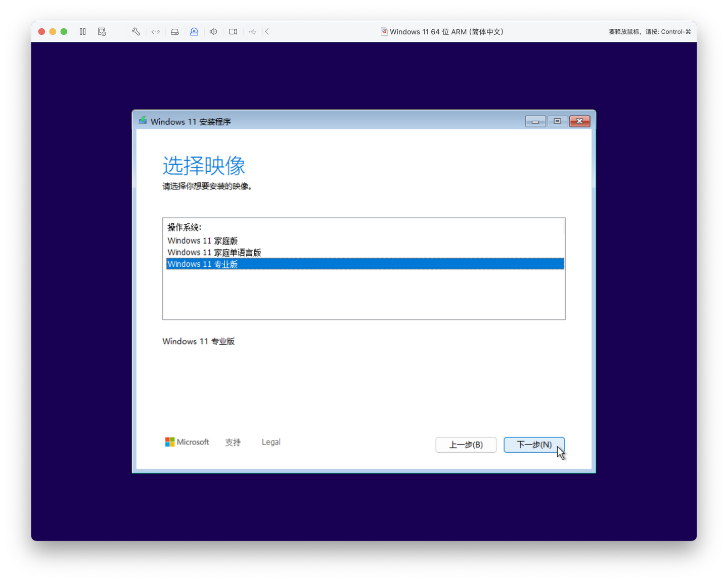This screenshot has width=728, height=582.
Task: Click the 下一步(N) button
Action: [x=534, y=445]
